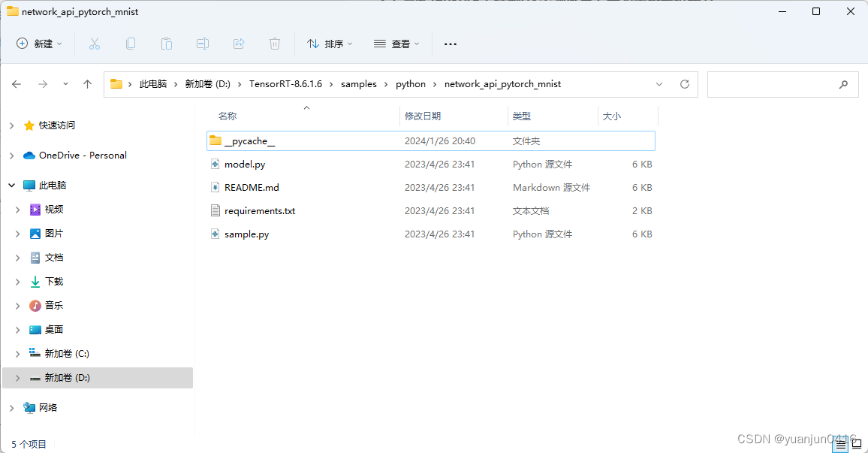Click the search input box

click(782, 84)
